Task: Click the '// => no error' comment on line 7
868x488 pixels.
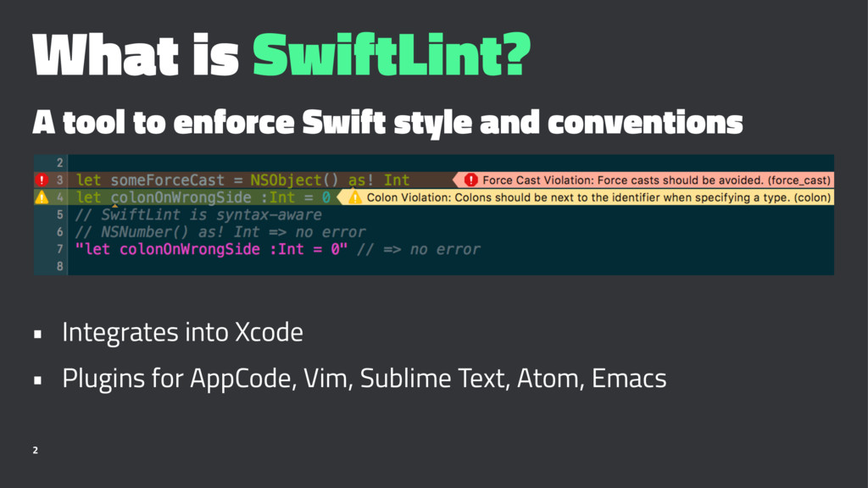Action: (x=419, y=250)
